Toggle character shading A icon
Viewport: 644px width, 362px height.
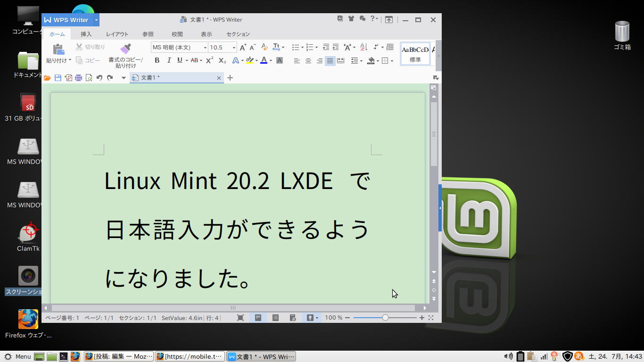pos(280,60)
